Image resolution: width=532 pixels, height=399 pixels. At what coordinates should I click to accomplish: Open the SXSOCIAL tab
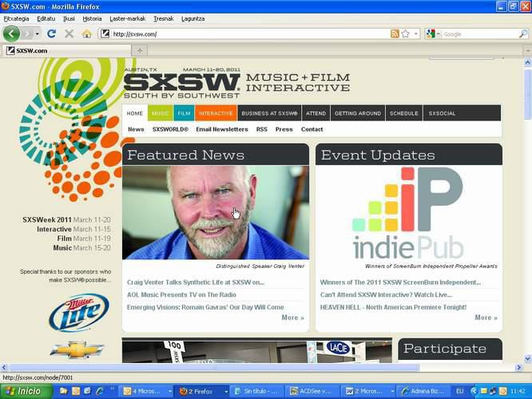pos(442,113)
